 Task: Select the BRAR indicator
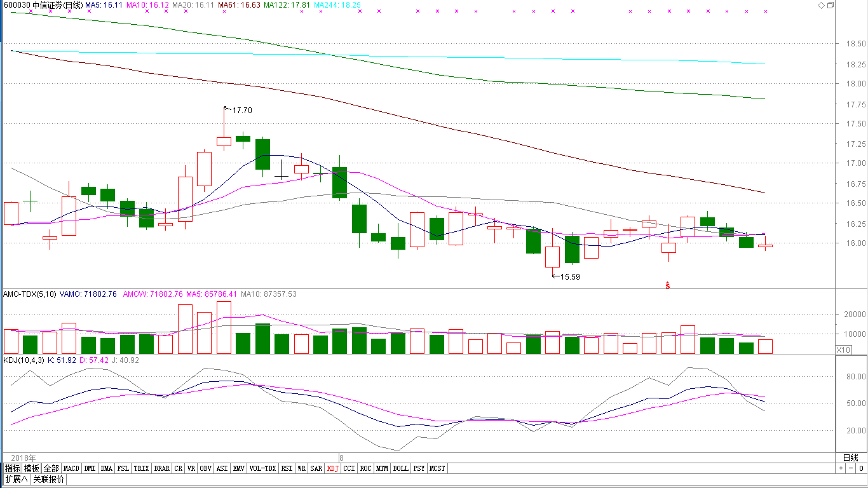coord(161,468)
